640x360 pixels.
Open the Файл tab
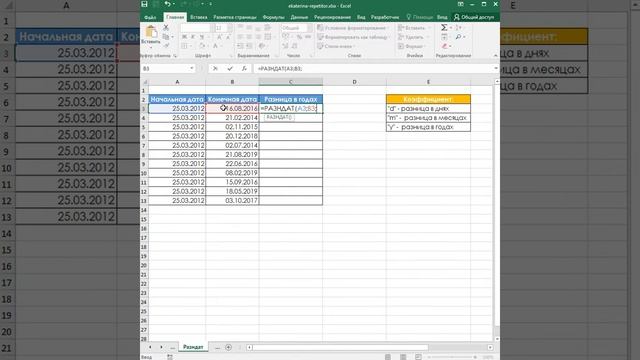(150, 17)
